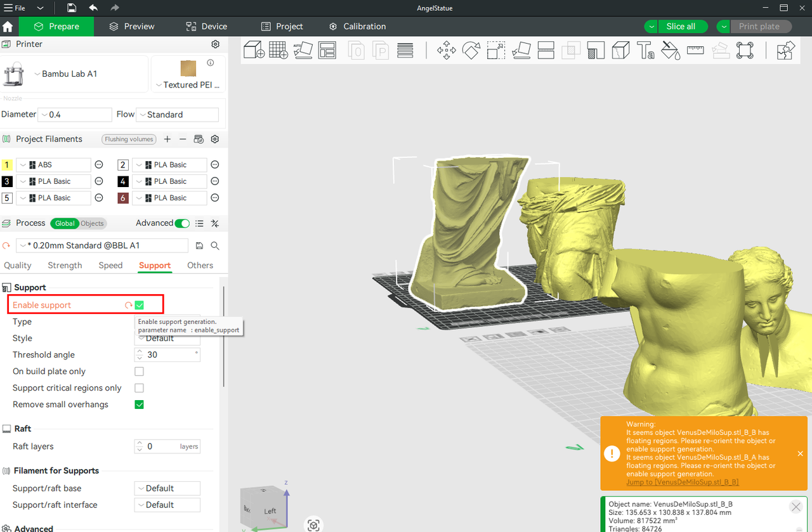Screen dimensions: 812x532
Task: Click the Arrange all objects icon
Action: click(x=327, y=50)
